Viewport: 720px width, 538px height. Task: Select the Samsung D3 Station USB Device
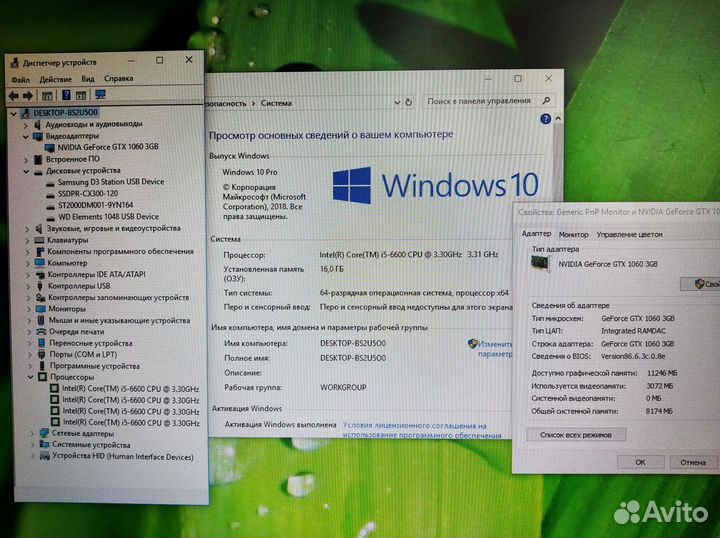(x=111, y=182)
